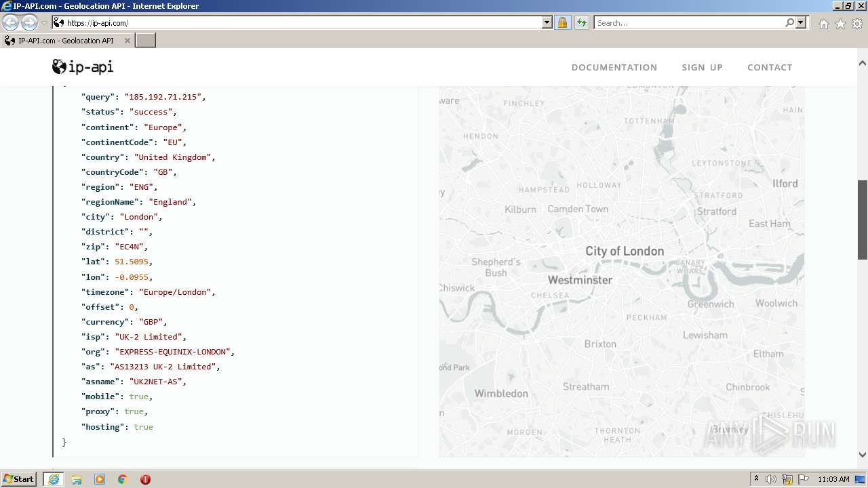
Task: Refresh the page using the reload icon
Action: click(x=581, y=22)
